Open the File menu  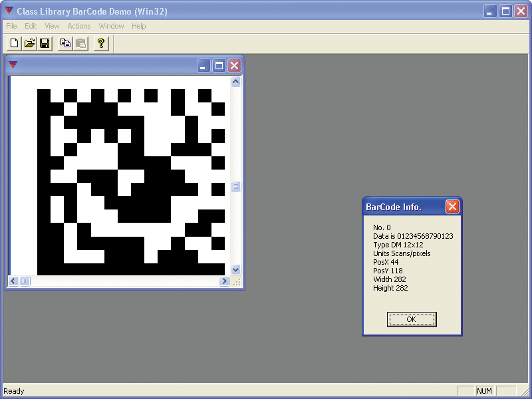(x=11, y=26)
